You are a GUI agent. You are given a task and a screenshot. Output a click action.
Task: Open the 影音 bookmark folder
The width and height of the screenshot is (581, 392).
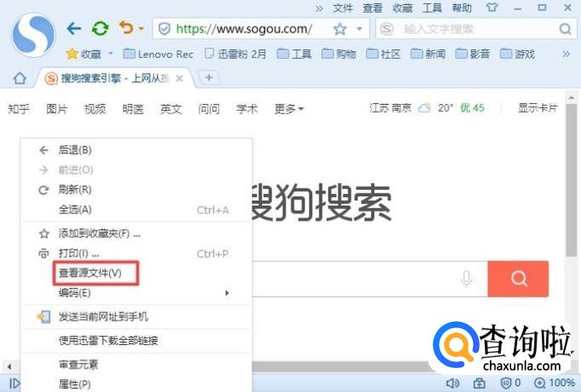tap(473, 54)
